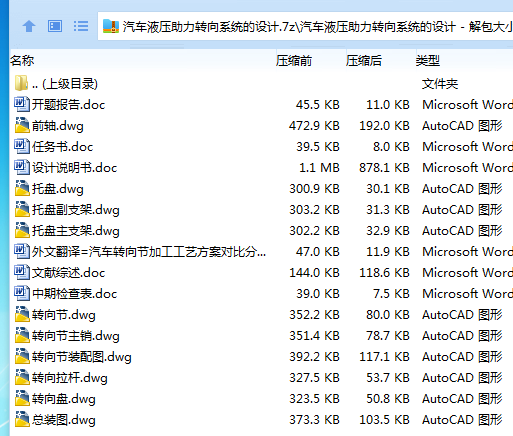Select the 外文翻译=汽车转向节加工工艺方案对比分... file
513x436 pixels.
149,252
